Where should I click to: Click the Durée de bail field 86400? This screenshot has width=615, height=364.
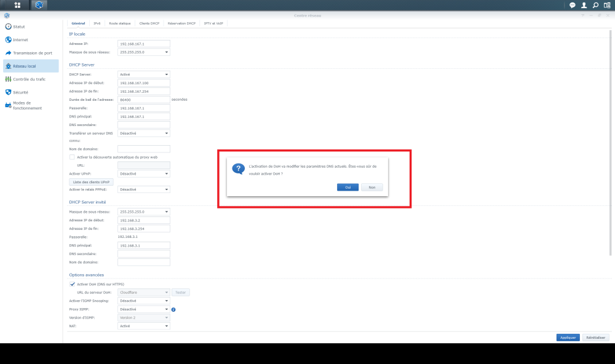[x=144, y=100]
